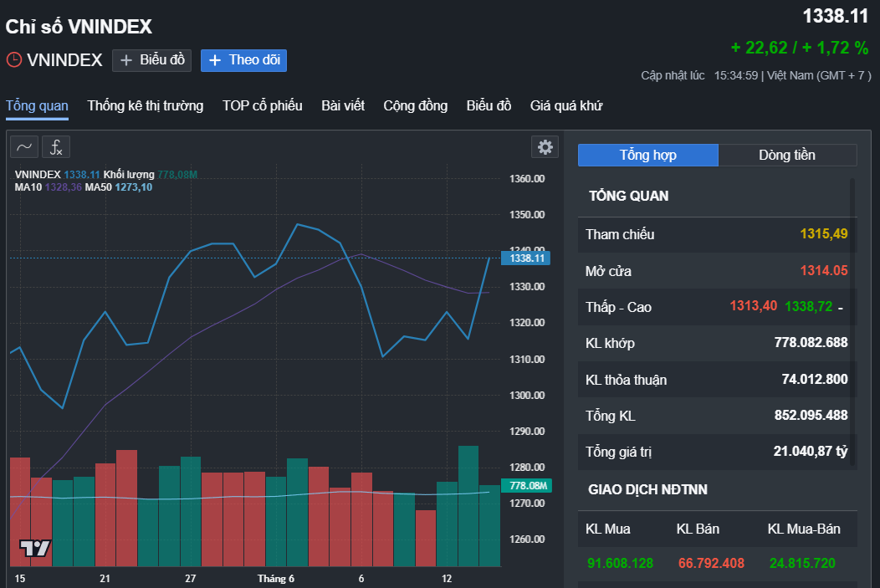
Task: Click the plus Biểu đồ button
Action: [x=151, y=60]
